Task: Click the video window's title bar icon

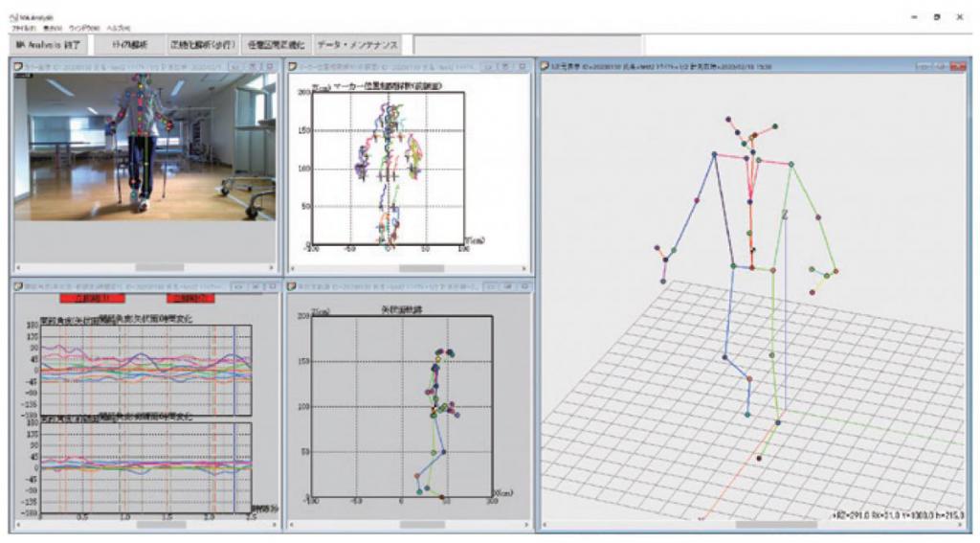Action: click(x=19, y=66)
